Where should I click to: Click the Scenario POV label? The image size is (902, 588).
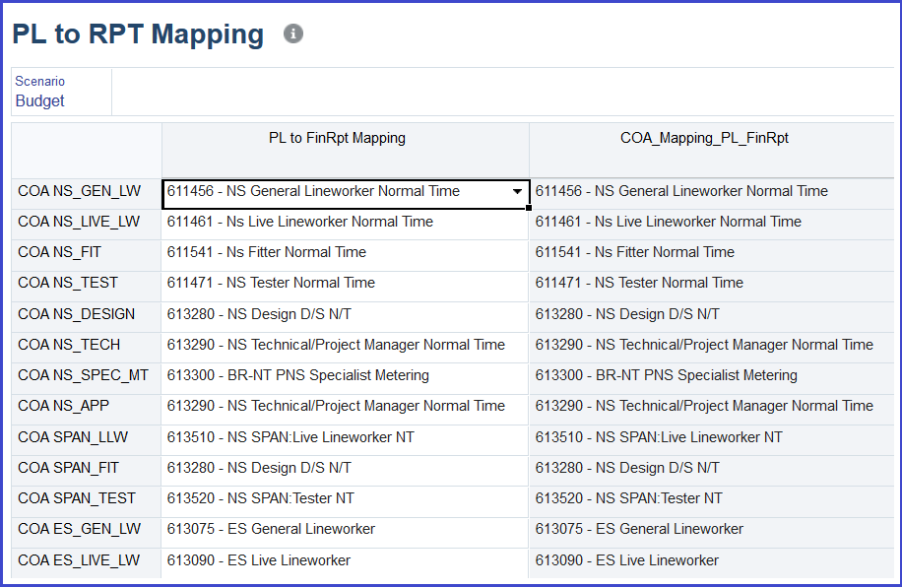39,82
